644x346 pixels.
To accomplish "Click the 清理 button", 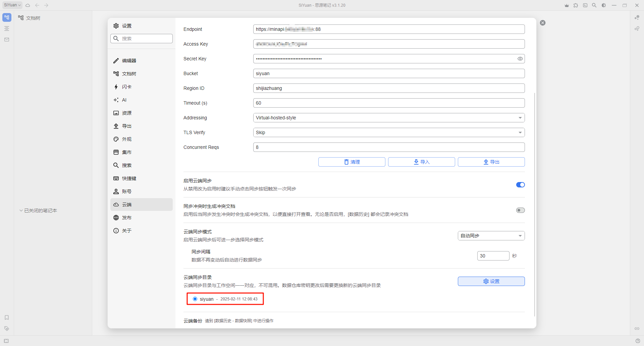I will click(x=352, y=162).
